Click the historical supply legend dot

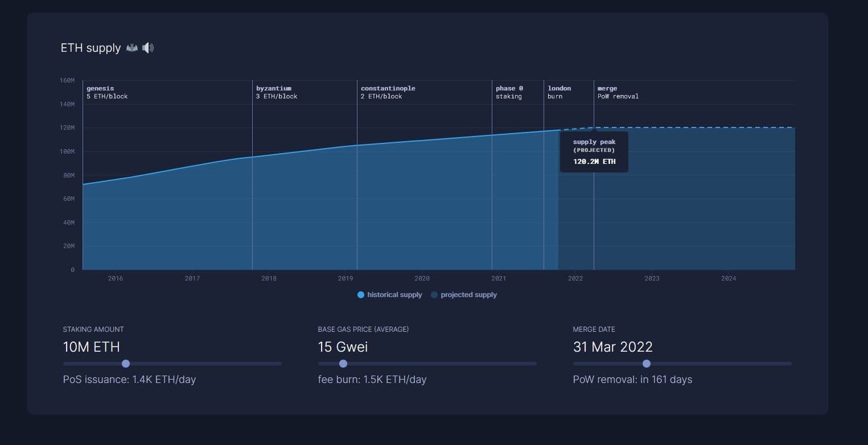pyautogui.click(x=361, y=295)
